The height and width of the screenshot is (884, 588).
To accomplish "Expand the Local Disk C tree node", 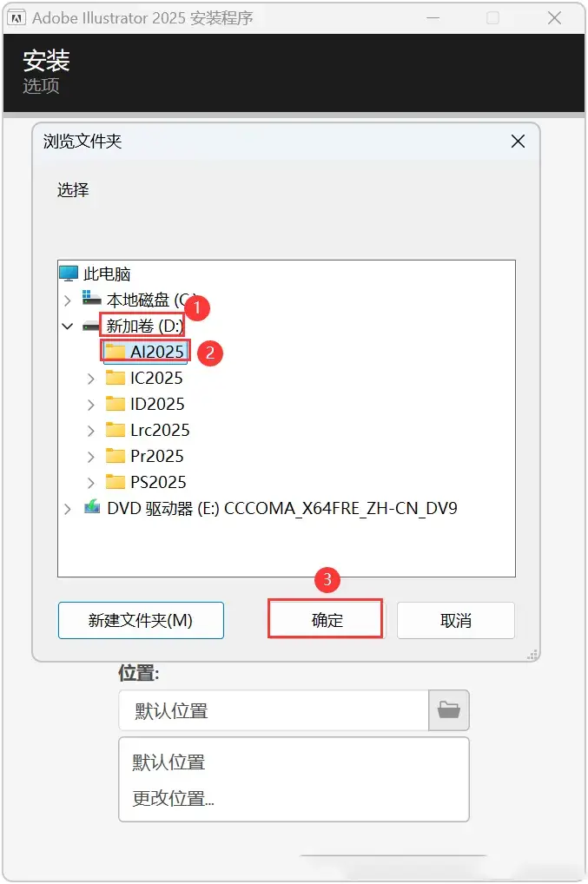I will pyautogui.click(x=68, y=300).
